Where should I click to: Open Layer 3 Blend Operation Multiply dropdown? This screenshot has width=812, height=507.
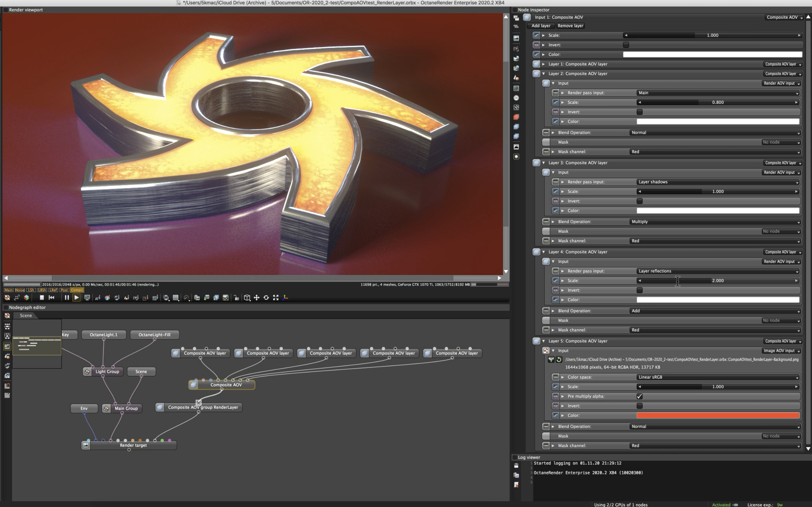[715, 222]
